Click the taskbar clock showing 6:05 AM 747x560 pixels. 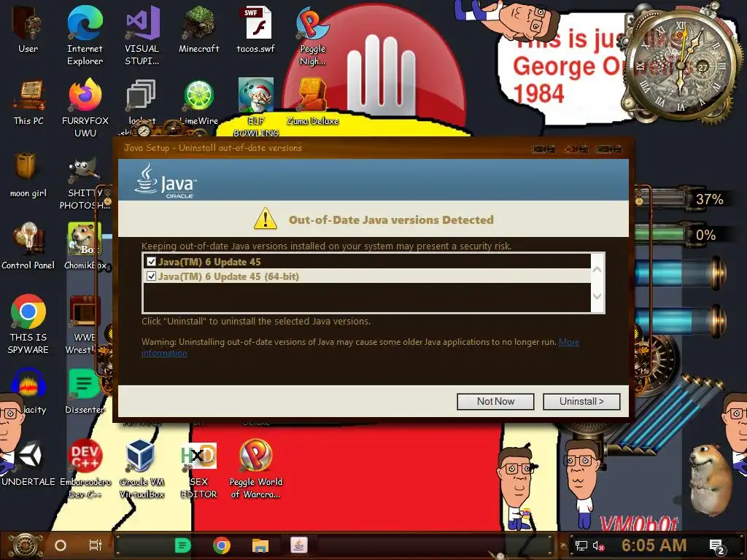coord(654,545)
